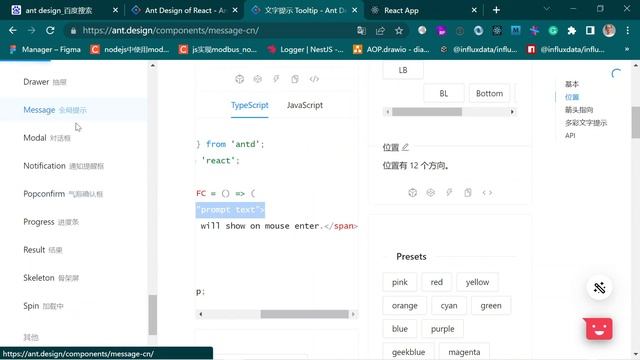Jump to API anchor link
The image size is (640, 360).
[x=570, y=136]
